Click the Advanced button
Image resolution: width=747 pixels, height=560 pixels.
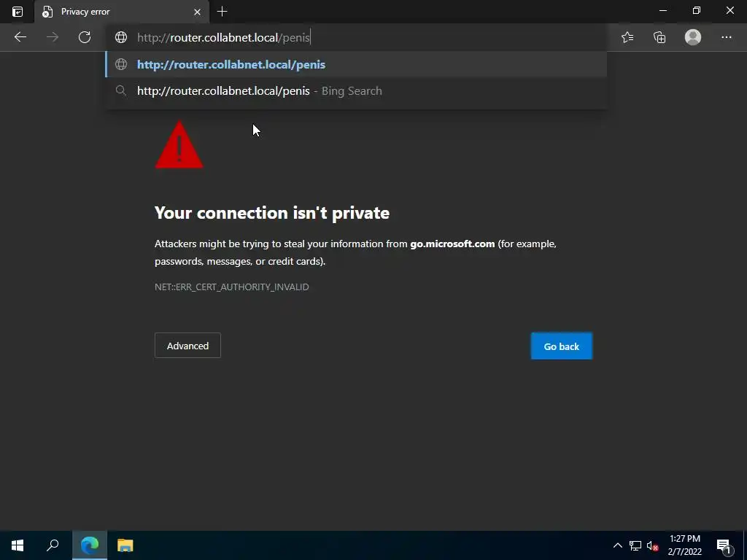click(x=187, y=346)
